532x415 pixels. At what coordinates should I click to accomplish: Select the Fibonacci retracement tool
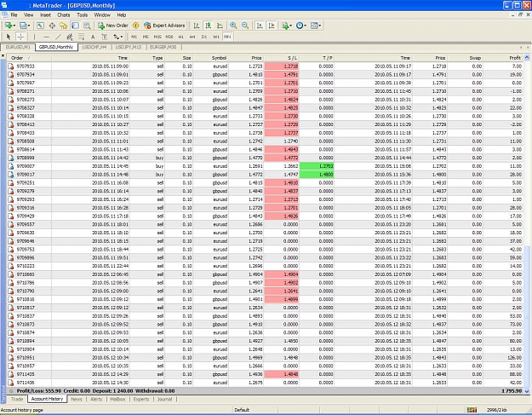pyautogui.click(x=81, y=37)
